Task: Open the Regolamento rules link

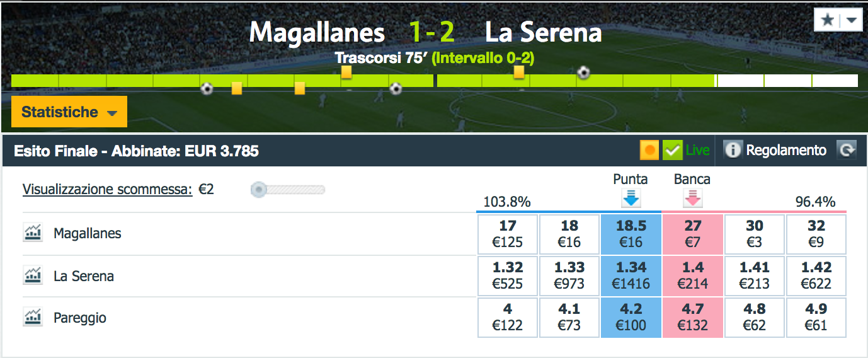Action: tap(785, 150)
